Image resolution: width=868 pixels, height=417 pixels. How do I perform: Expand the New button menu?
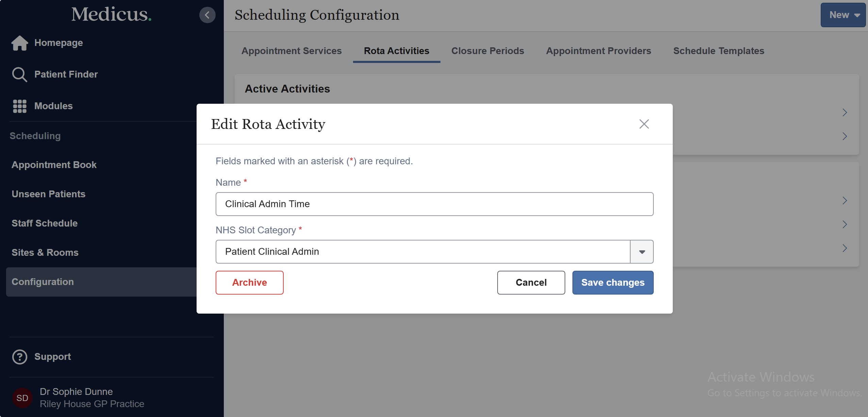coord(843,15)
